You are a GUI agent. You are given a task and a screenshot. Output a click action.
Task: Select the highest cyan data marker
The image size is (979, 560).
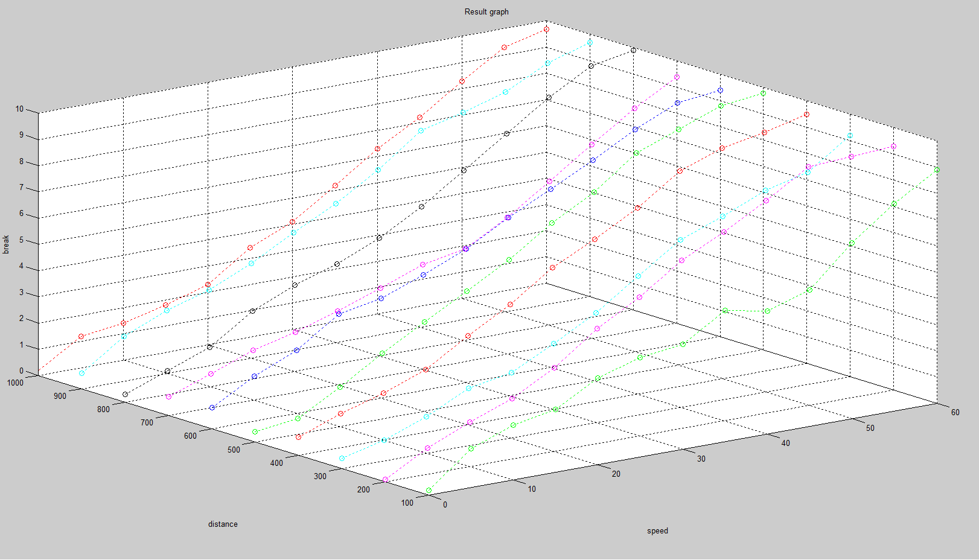(x=590, y=43)
